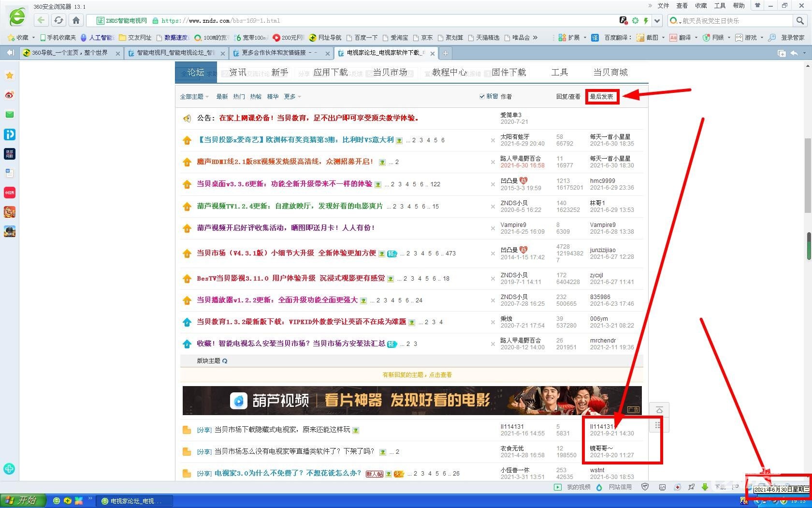The image size is (812, 508).
Task: Go to page 122 of 当贝桌面v3.3.6 thread
Action: point(435,184)
